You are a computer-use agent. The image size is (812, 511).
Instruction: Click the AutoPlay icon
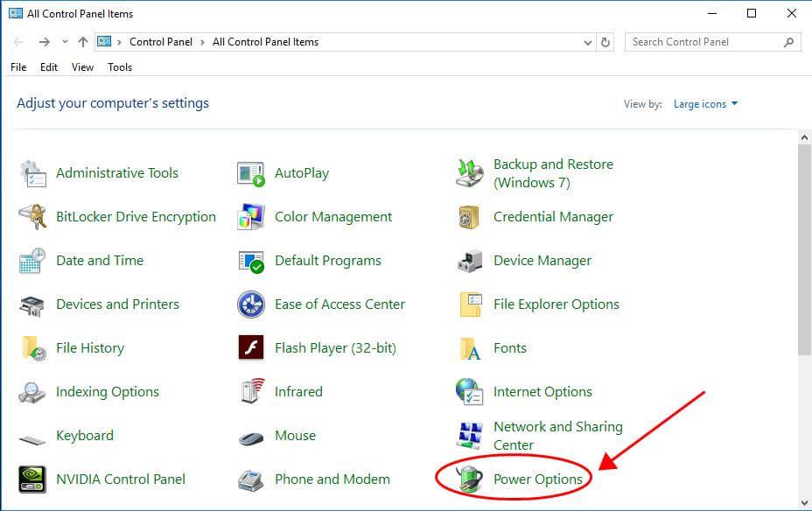tap(251, 173)
